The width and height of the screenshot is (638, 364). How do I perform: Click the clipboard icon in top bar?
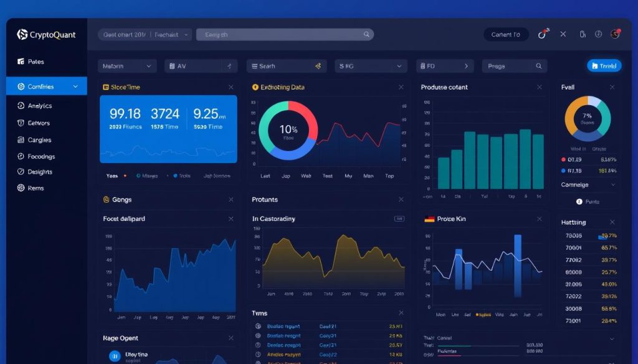tap(583, 34)
